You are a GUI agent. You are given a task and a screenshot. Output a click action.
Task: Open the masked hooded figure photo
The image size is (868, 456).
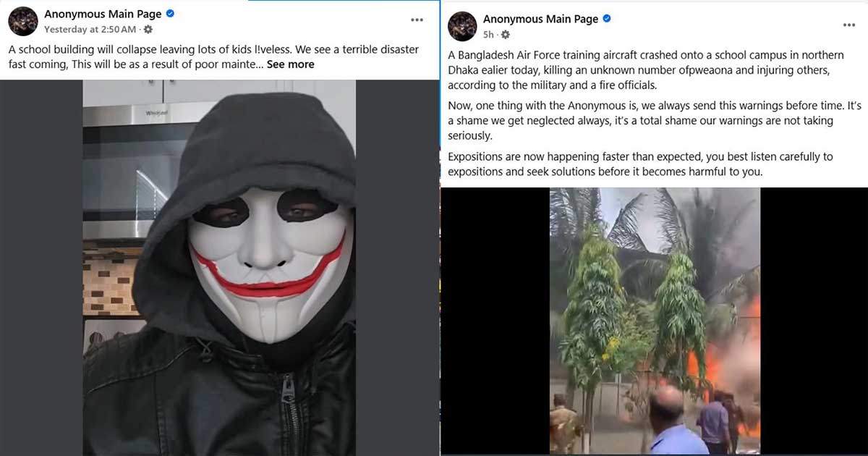[x=219, y=267]
